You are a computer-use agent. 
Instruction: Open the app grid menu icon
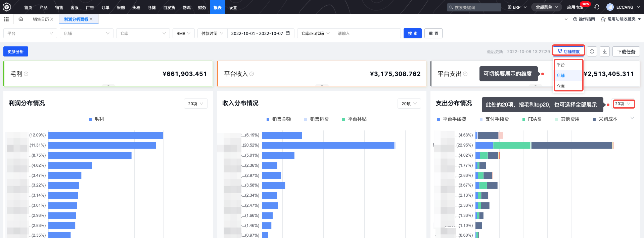tap(6, 19)
